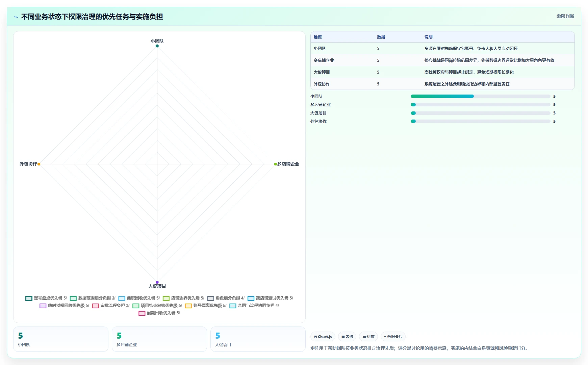Click the 数据 table column header
The width and height of the screenshot is (588, 365).
point(381,37)
